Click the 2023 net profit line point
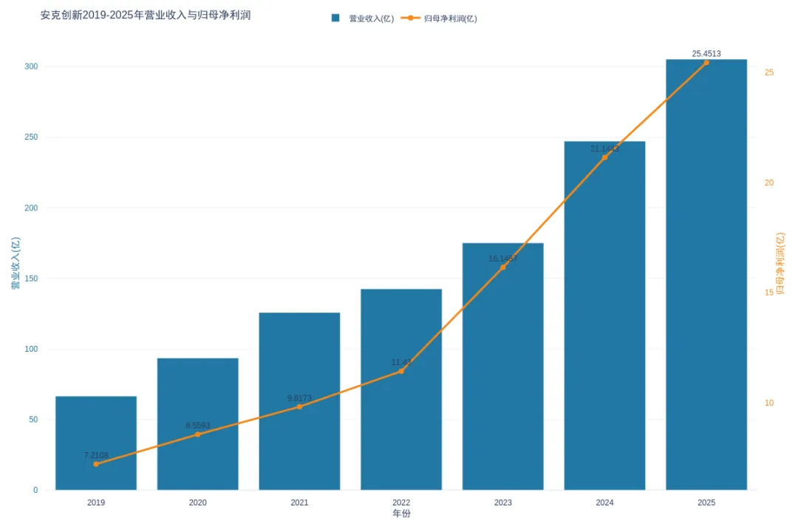The width and height of the screenshot is (798, 532). pyautogui.click(x=503, y=267)
